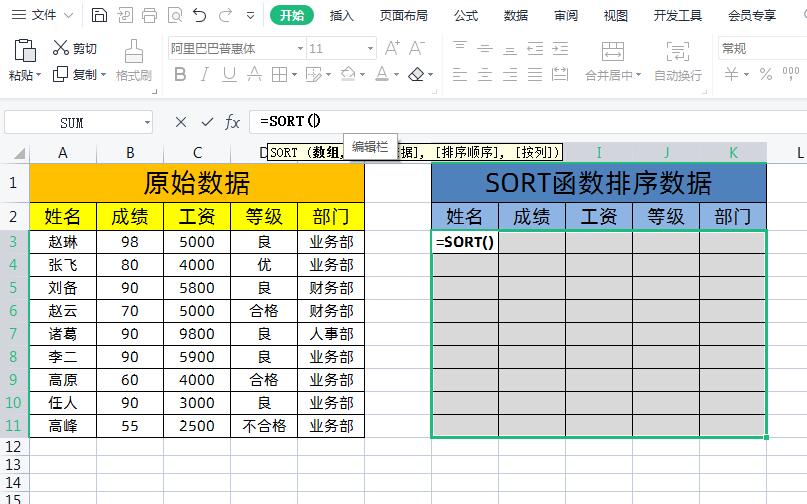
Task: Click the Paste clipboard icon
Action: (x=24, y=50)
